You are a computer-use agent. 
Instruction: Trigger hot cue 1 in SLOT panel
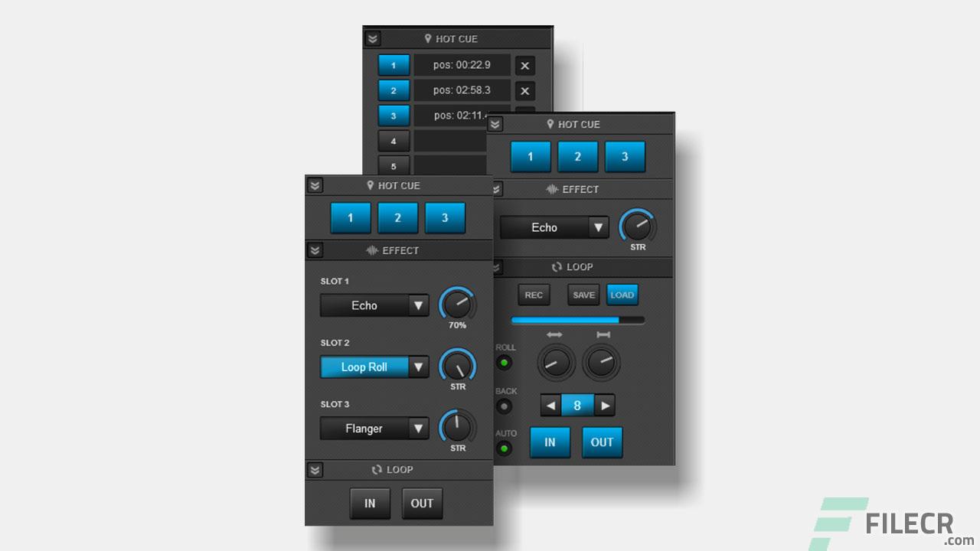pyautogui.click(x=350, y=218)
